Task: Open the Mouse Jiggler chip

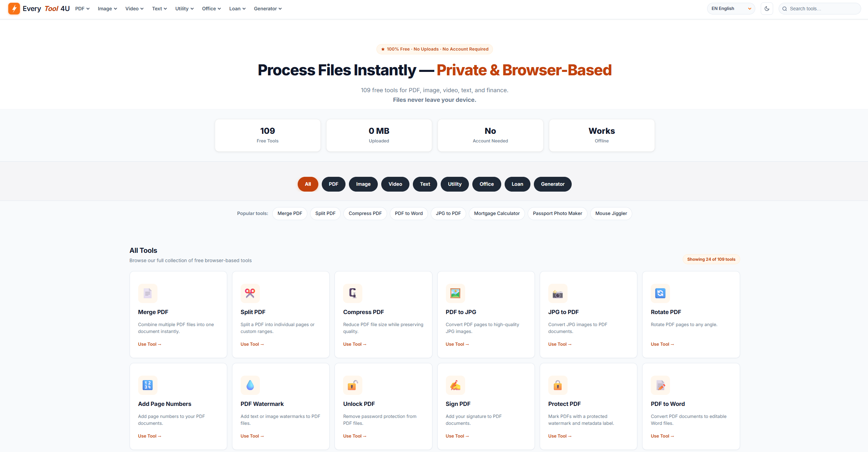Action: pyautogui.click(x=611, y=214)
